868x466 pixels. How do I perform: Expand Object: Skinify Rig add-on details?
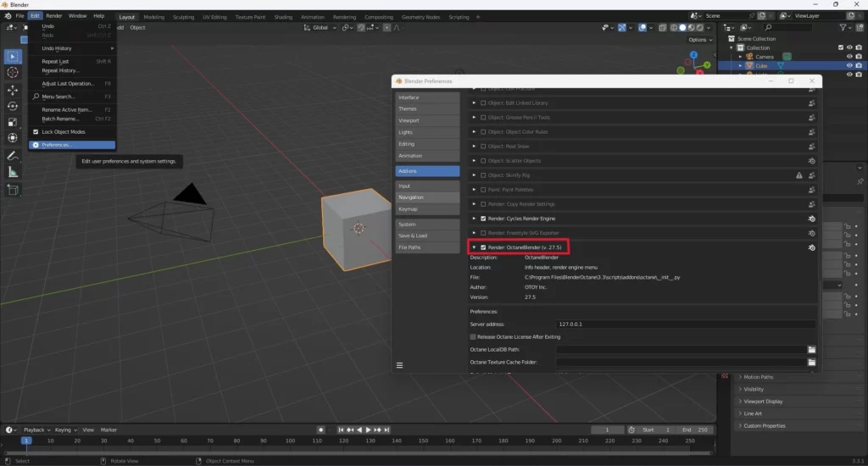(474, 175)
